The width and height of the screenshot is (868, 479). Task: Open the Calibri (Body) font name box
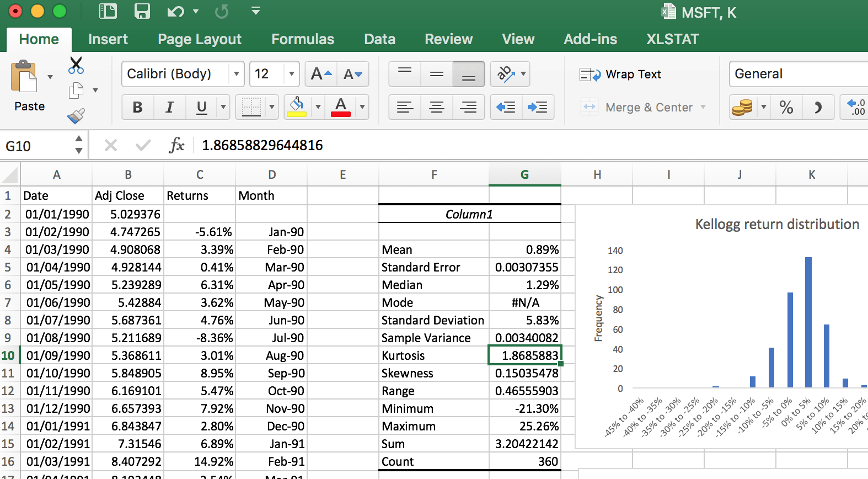pyautogui.click(x=183, y=74)
